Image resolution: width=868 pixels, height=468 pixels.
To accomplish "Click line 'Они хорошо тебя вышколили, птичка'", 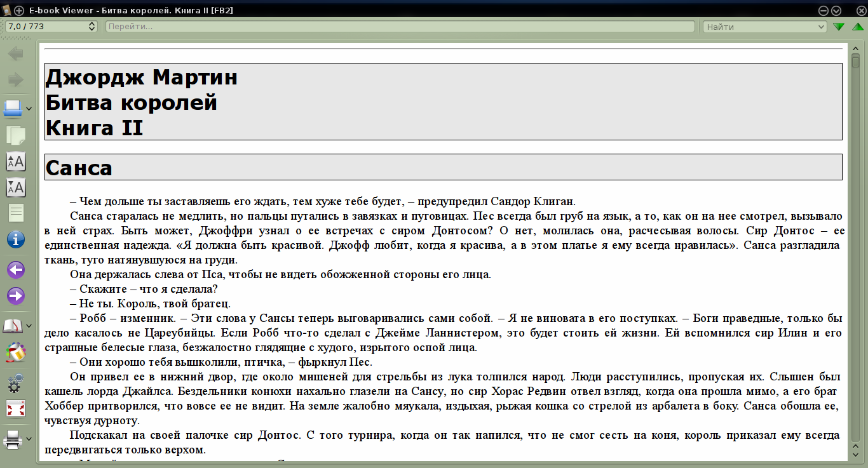I will 221,362.
